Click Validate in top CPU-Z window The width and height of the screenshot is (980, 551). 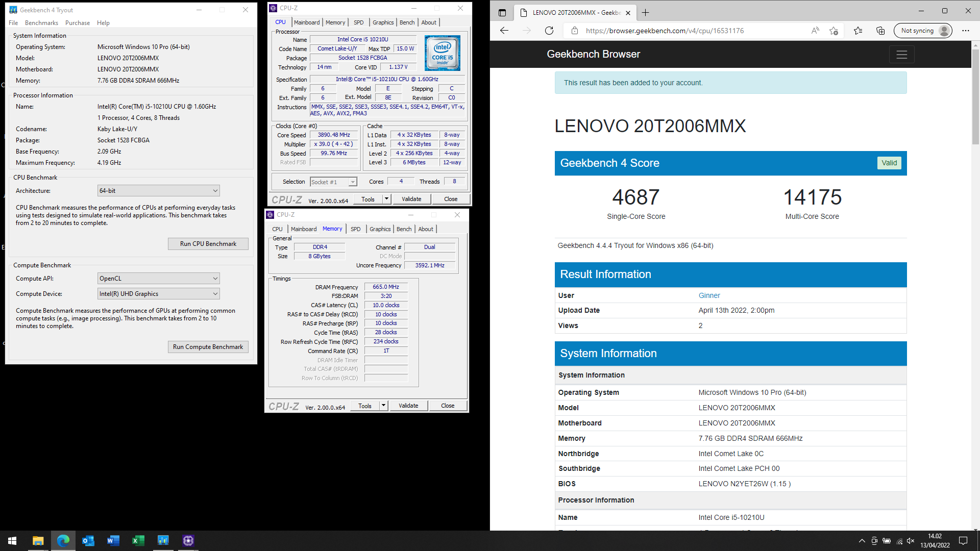pos(411,199)
